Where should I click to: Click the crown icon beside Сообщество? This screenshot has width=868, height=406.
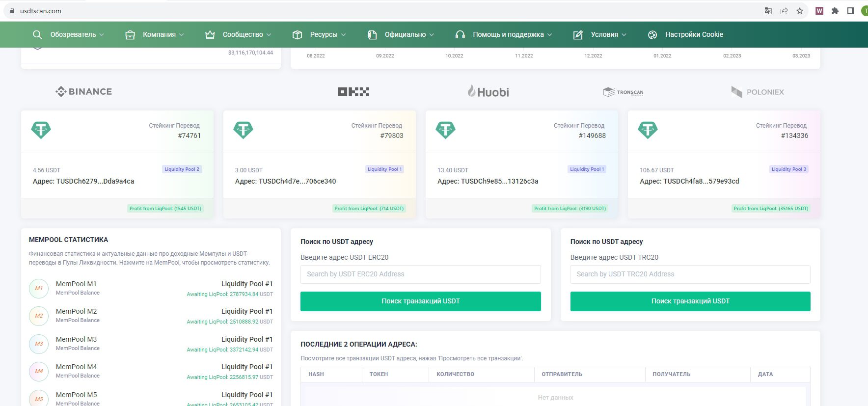click(x=210, y=34)
